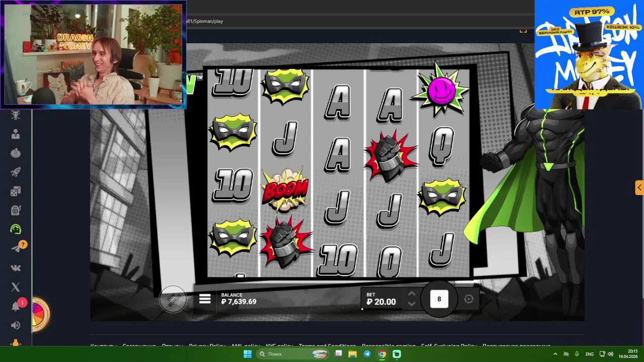The height and width of the screenshot is (362, 644).
Task: Open the slot machine sidebar icon
Action: coord(16,210)
